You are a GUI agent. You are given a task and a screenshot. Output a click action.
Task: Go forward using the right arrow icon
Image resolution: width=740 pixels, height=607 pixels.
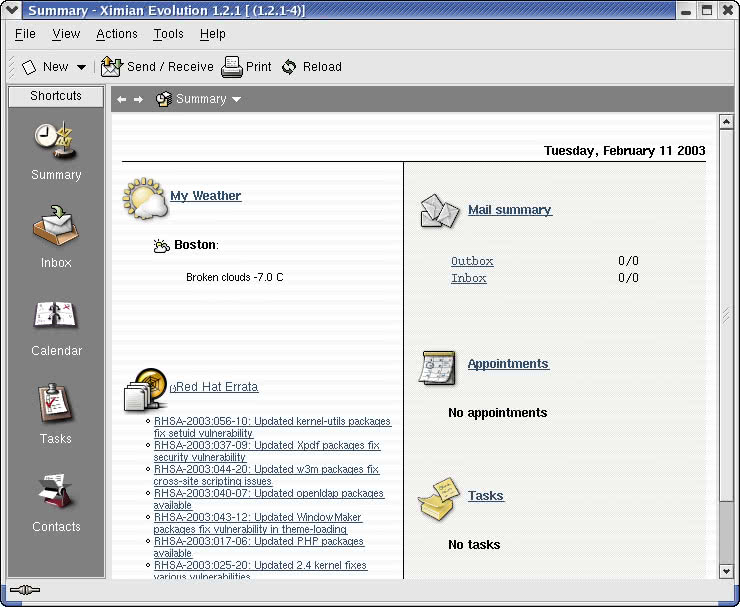[x=138, y=99]
